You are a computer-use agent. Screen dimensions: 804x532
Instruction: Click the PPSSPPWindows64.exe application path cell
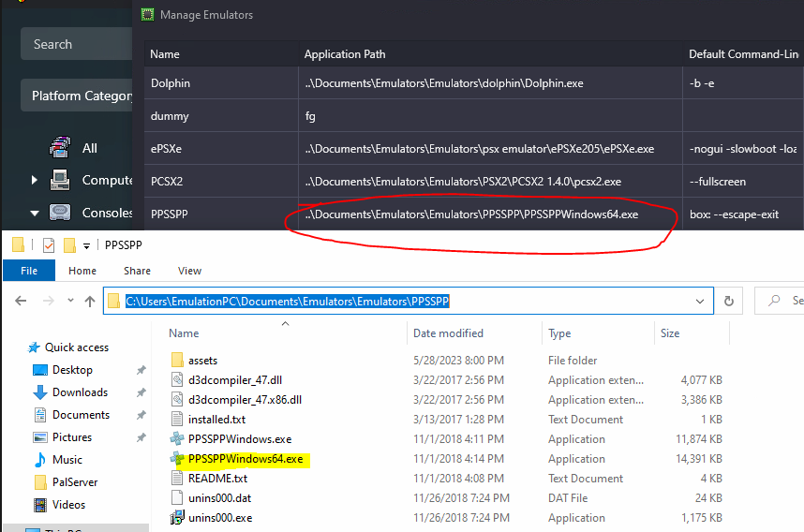coord(490,214)
